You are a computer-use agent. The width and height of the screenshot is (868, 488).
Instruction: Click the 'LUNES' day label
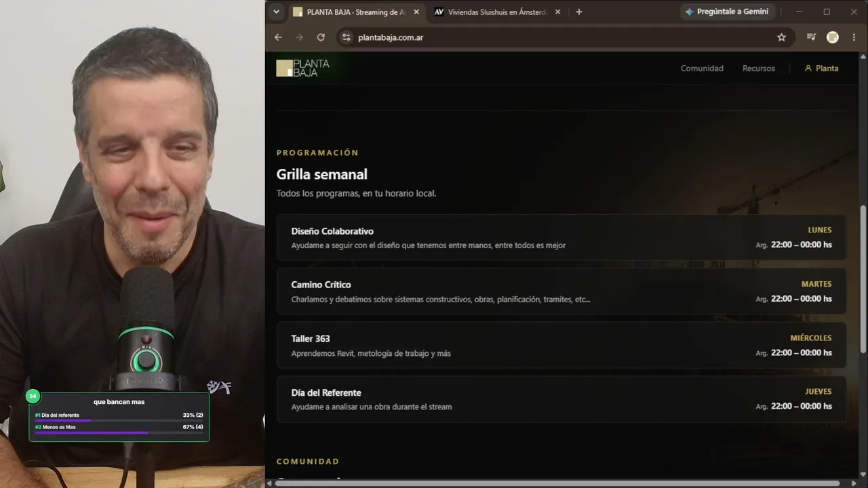click(820, 230)
